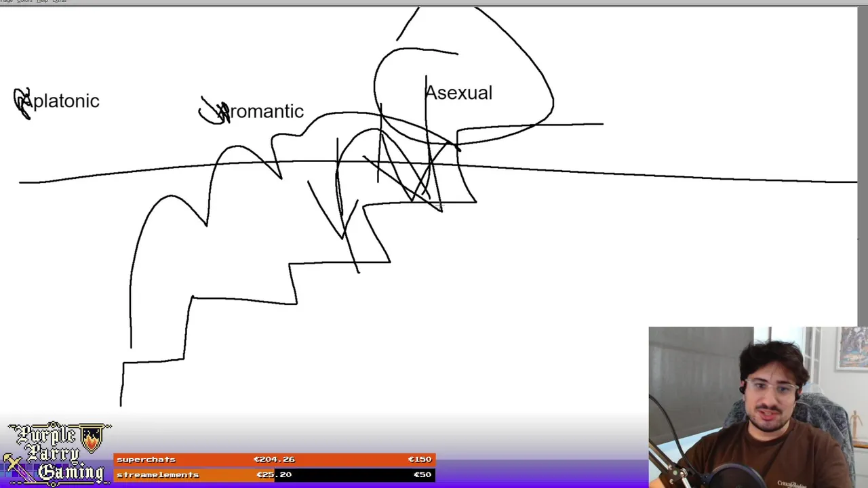Click the Aplatonic text on canvas
Screen dimensions: 868x488
pyautogui.click(x=58, y=102)
